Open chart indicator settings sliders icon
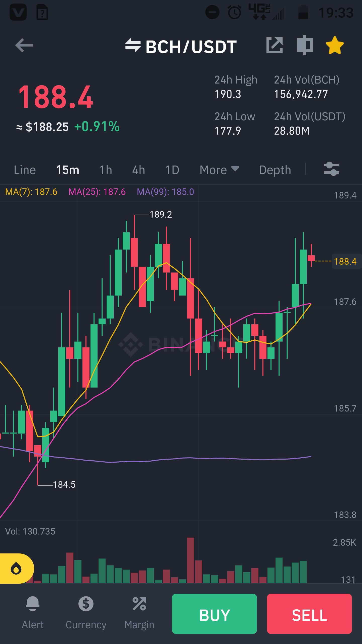The height and width of the screenshot is (644, 362). click(x=332, y=169)
